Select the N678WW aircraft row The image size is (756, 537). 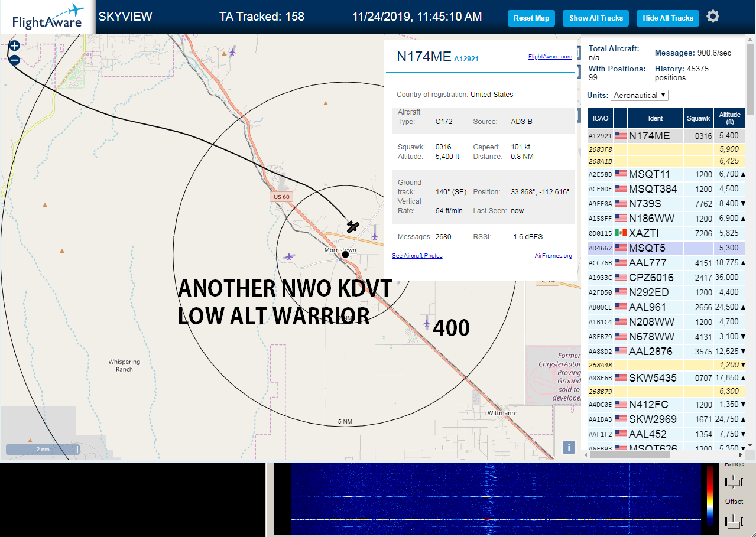[x=667, y=337]
